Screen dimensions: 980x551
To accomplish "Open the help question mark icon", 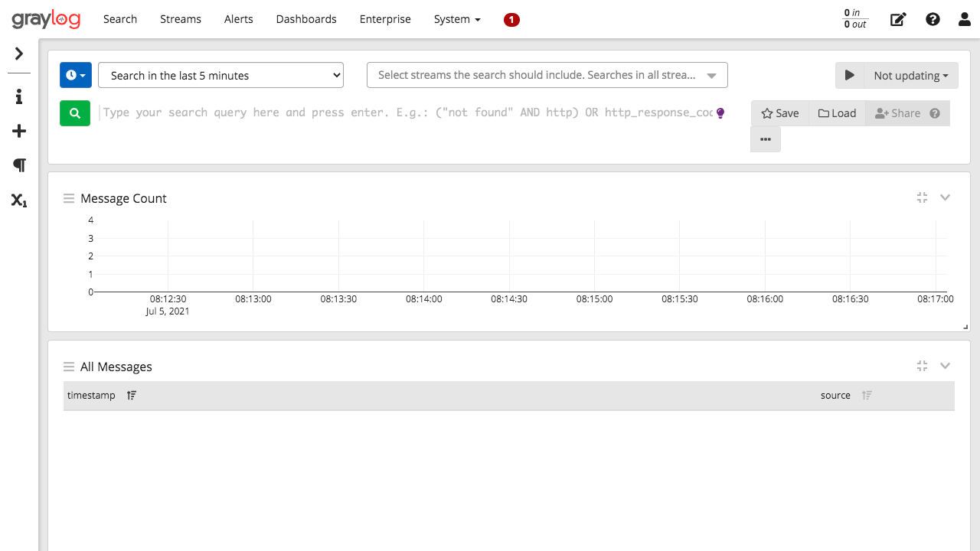I will pos(933,19).
